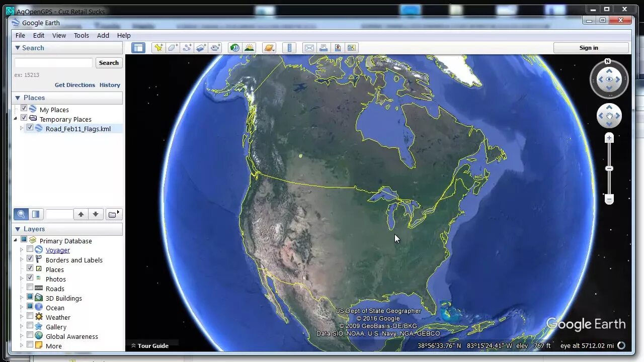Switch planets with the Saturn icon
This screenshot has width=644, height=362.
(x=269, y=48)
